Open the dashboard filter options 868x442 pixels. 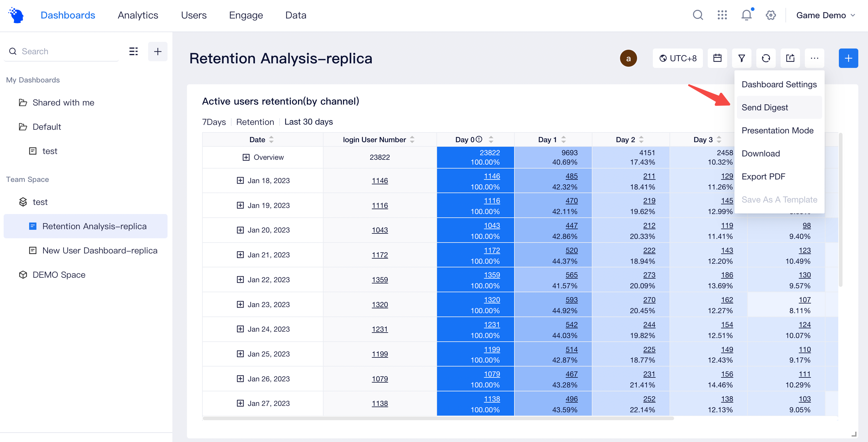tap(741, 58)
